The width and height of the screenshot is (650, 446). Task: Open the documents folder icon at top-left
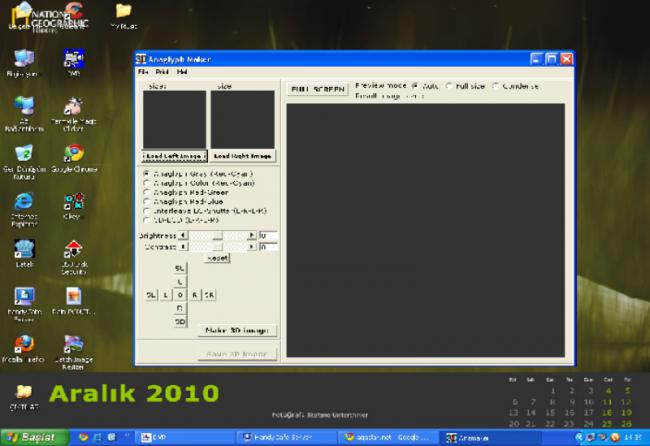point(23,11)
